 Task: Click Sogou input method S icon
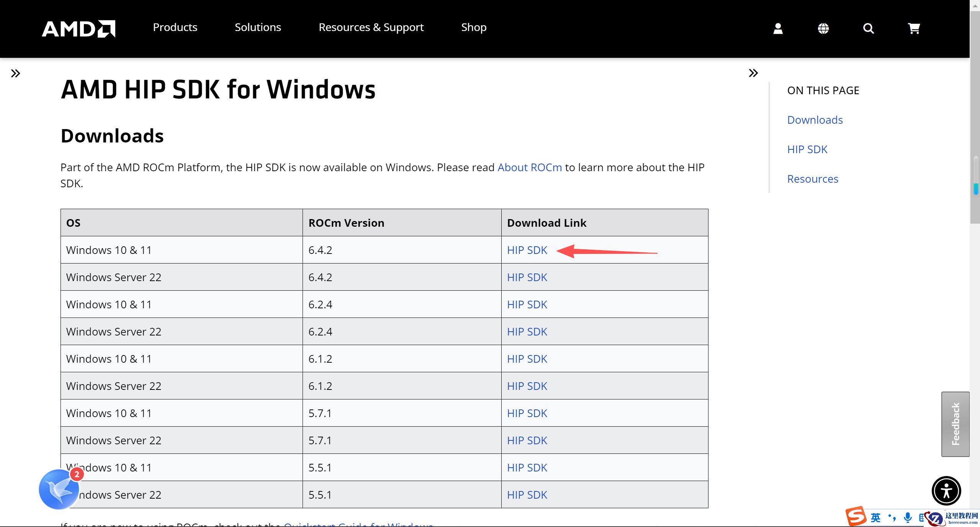coord(856,516)
